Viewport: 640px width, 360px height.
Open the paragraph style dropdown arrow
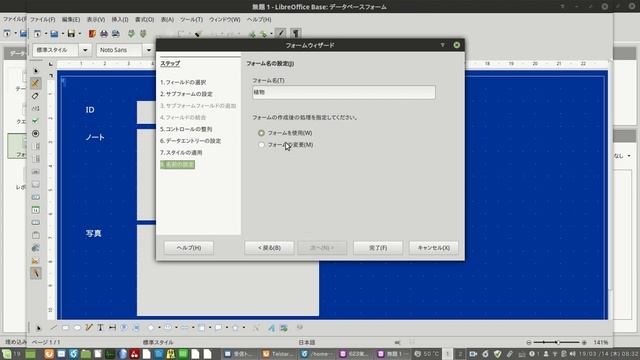(x=85, y=50)
